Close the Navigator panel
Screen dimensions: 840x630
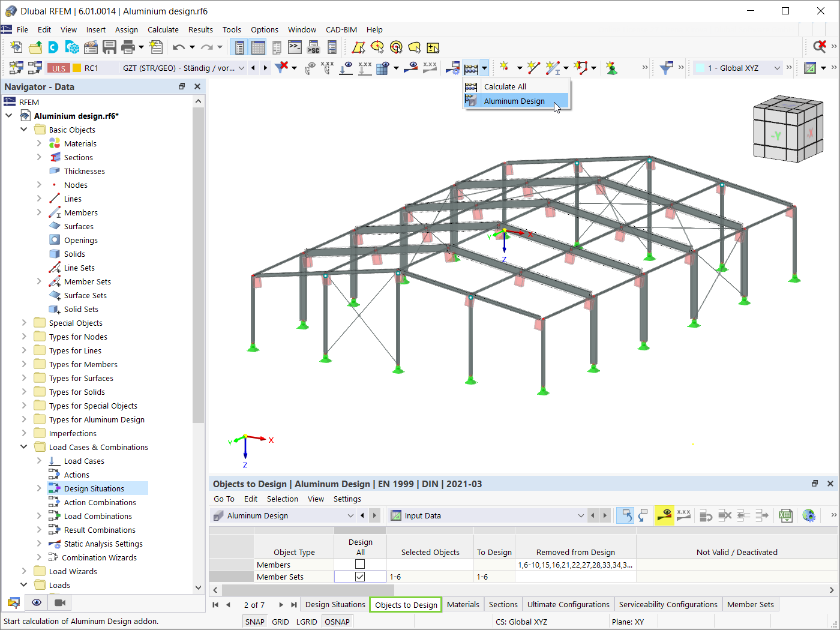click(197, 86)
